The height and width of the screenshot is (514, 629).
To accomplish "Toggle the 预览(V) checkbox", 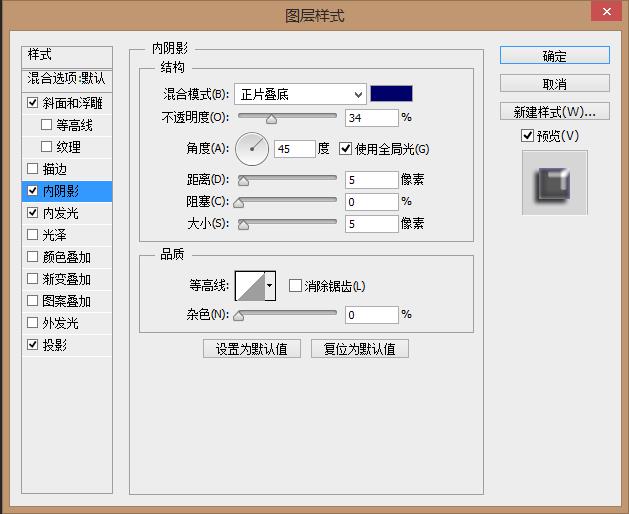I will click(x=528, y=136).
